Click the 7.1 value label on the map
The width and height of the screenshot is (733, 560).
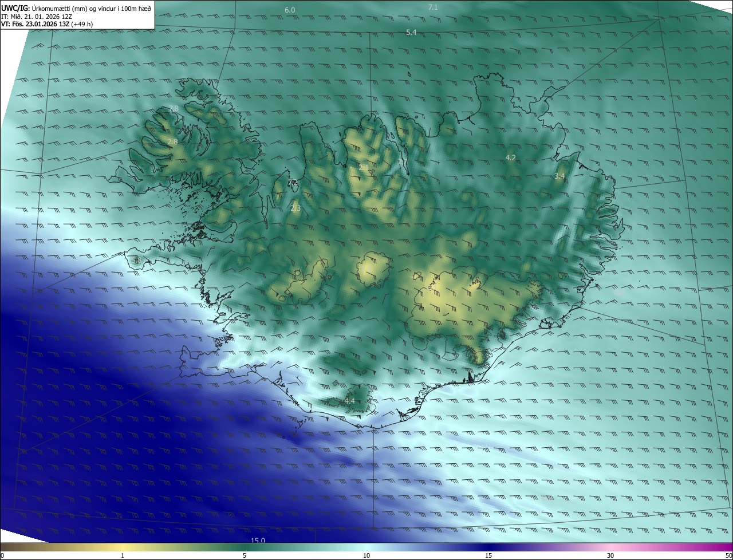[433, 7]
